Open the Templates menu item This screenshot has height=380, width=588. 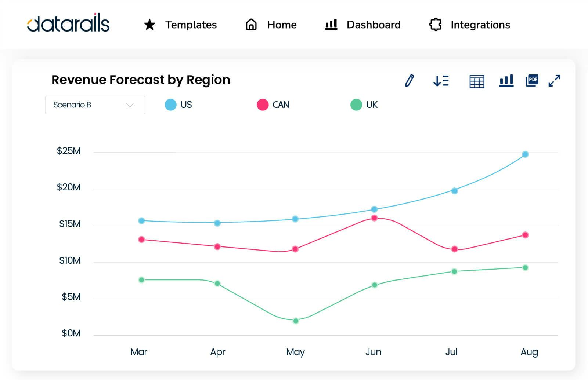[x=191, y=25]
